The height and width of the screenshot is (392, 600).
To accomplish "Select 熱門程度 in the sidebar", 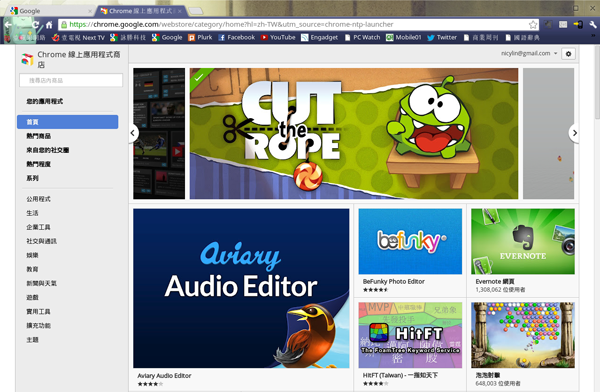I will [x=39, y=164].
